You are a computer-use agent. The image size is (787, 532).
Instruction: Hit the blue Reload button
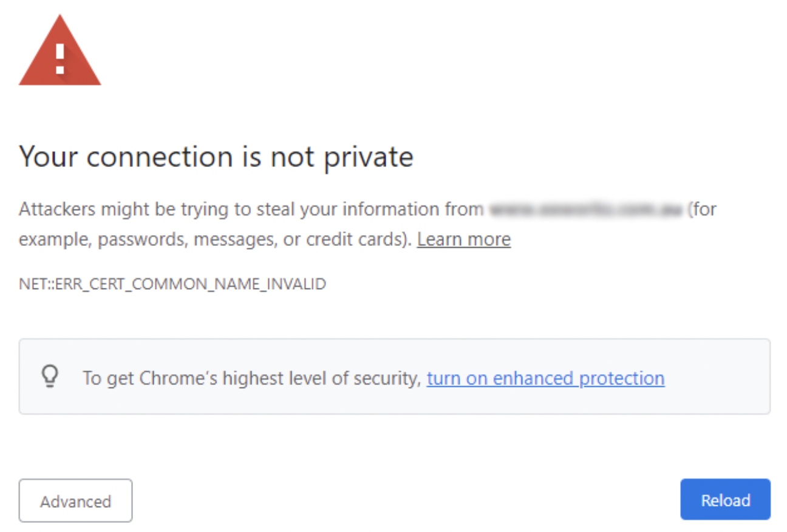coord(725,500)
